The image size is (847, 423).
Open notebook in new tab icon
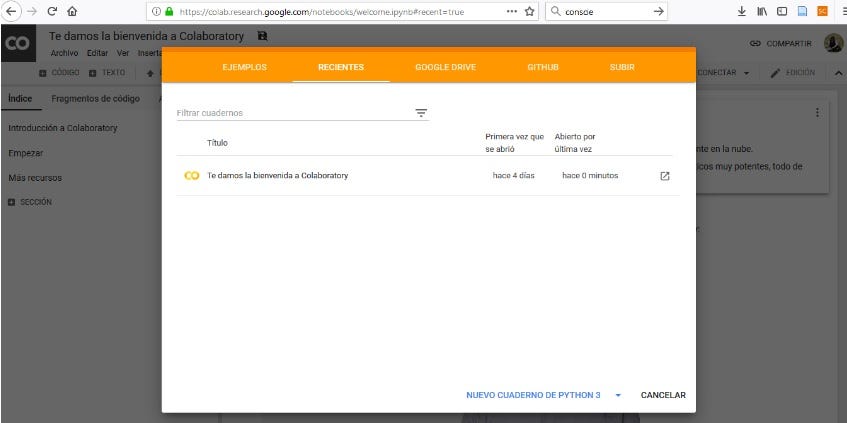pos(665,176)
